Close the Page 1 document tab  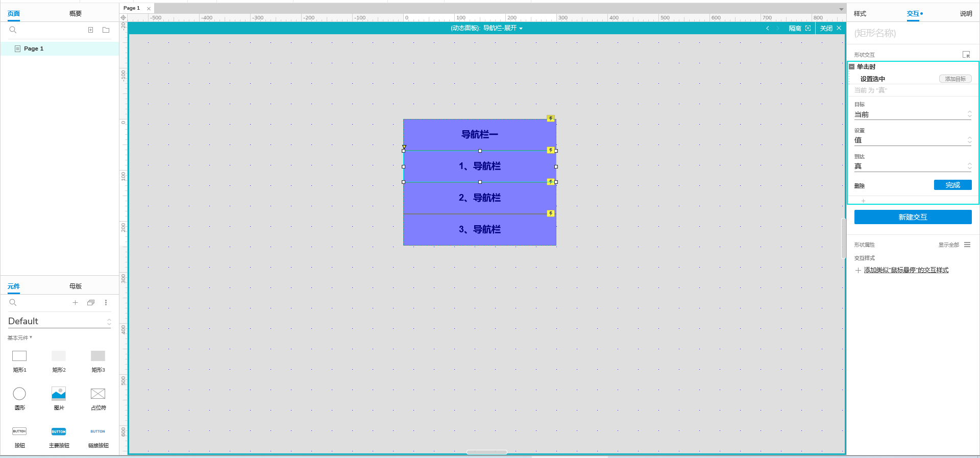tap(149, 9)
